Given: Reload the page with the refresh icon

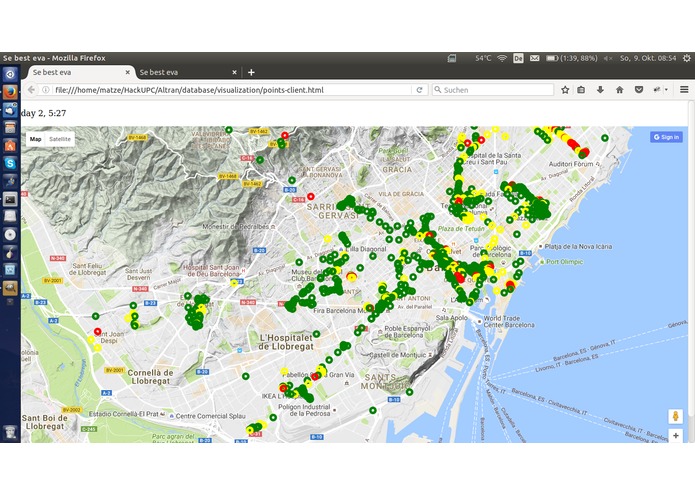Looking at the screenshot, I should point(419,90).
